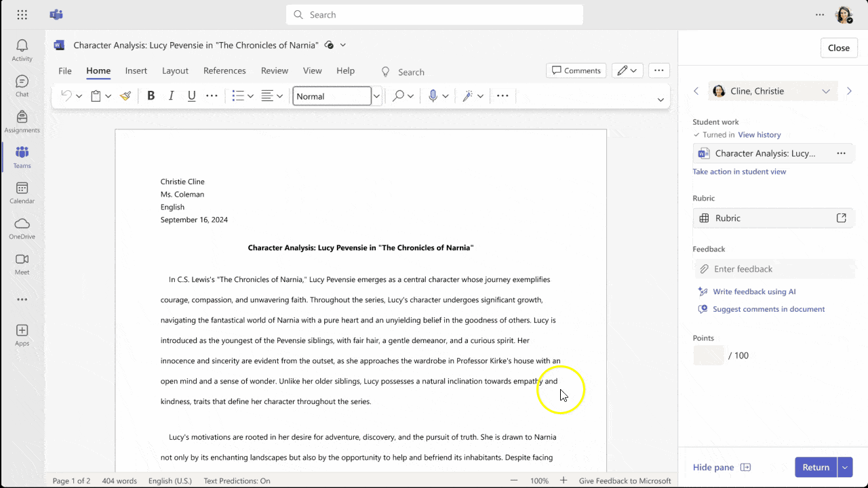The width and height of the screenshot is (868, 488).
Task: Click the Points score input field
Action: 708,355
